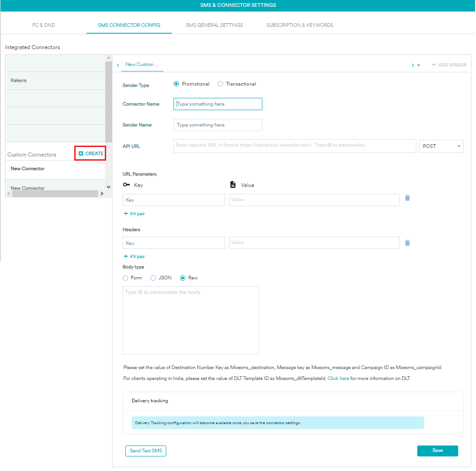
Task: Create a new custom connector
Action: tap(91, 153)
